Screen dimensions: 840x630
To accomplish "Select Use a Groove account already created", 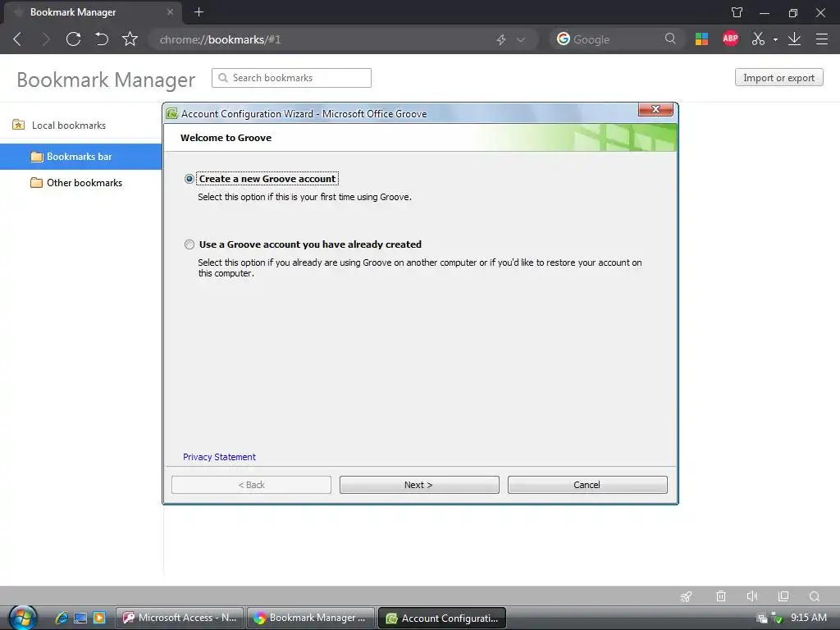I will (189, 244).
